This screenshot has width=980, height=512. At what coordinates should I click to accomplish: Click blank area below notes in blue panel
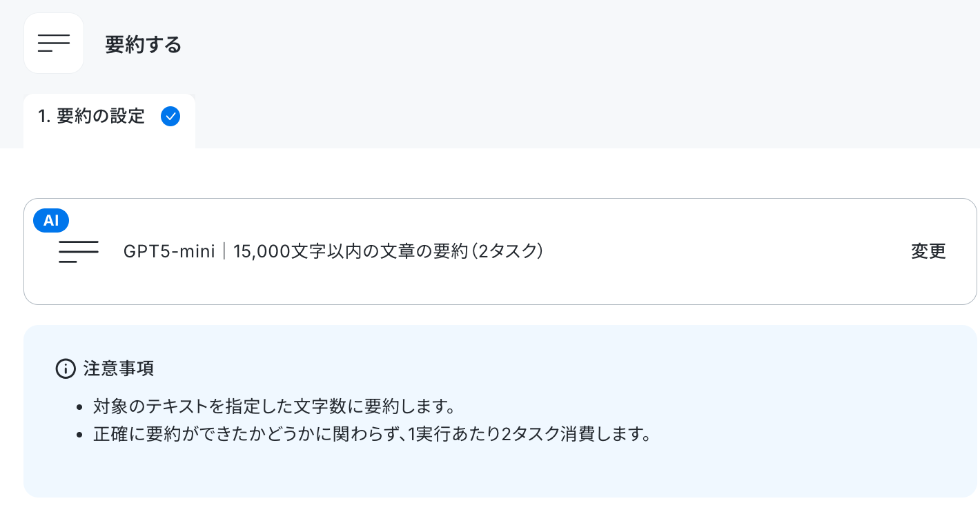[500, 473]
